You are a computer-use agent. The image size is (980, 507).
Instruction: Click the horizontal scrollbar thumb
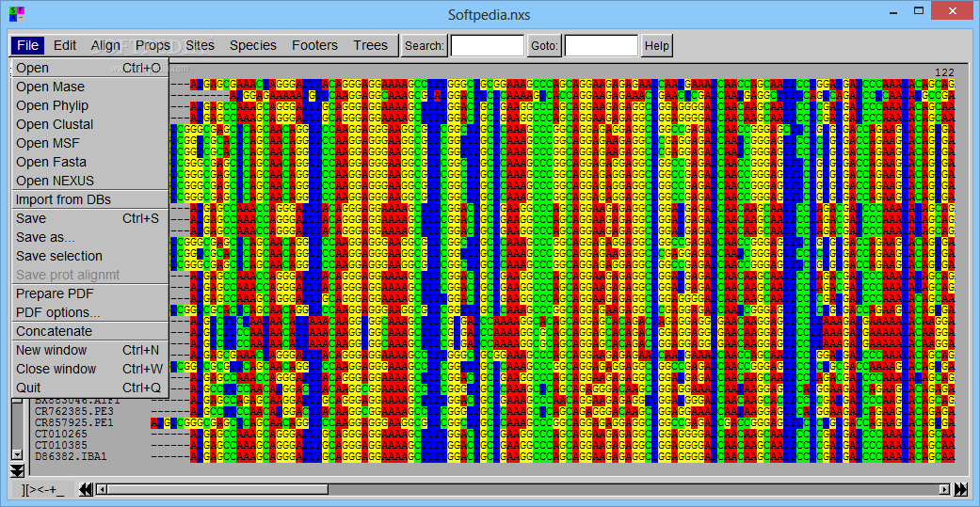click(218, 489)
